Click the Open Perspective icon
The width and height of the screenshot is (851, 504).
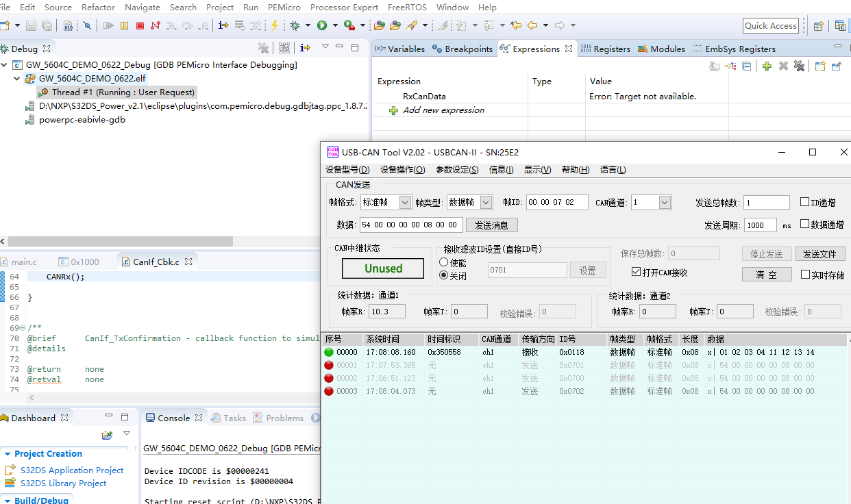[819, 26]
